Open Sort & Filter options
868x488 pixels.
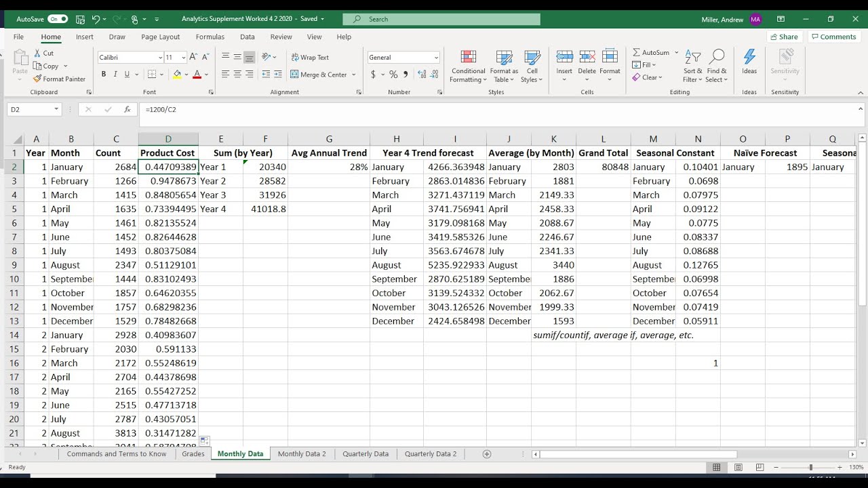click(x=693, y=66)
